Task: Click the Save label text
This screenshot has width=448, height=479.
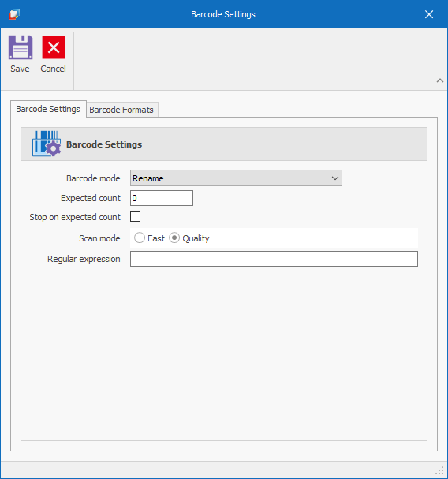Action: pyautogui.click(x=20, y=69)
